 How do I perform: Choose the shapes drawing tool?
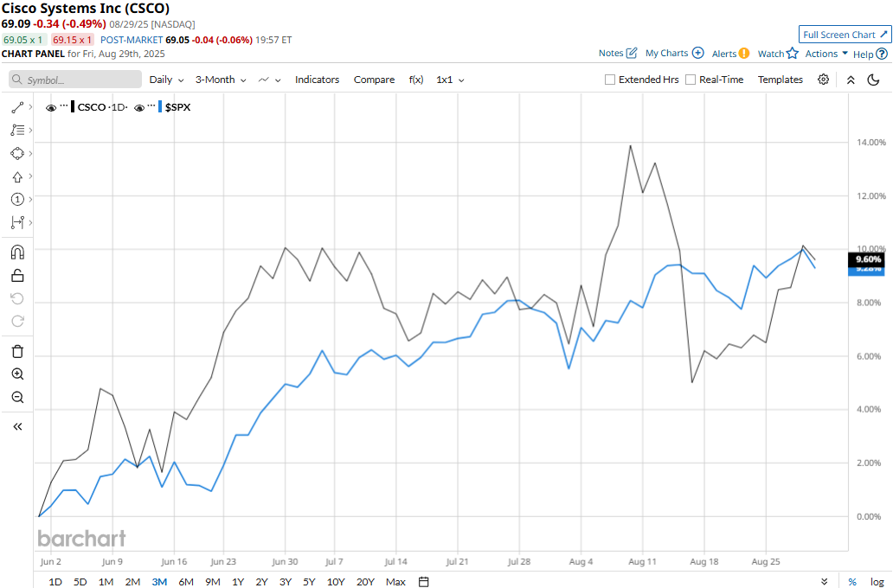click(x=17, y=154)
